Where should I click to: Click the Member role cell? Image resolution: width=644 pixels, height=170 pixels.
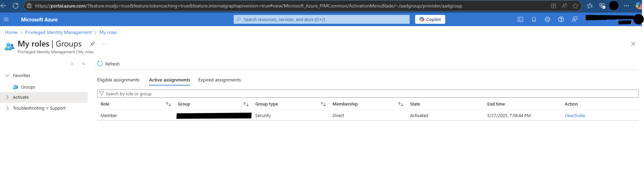click(109, 115)
